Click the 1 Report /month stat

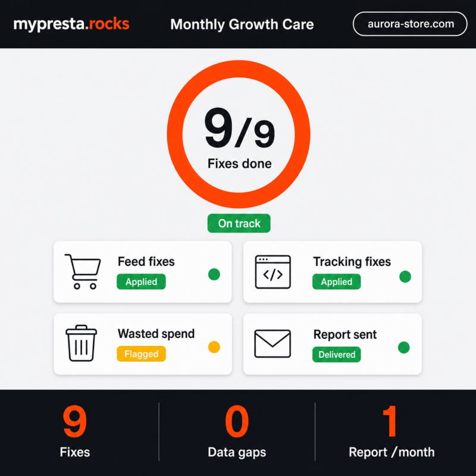click(x=392, y=431)
